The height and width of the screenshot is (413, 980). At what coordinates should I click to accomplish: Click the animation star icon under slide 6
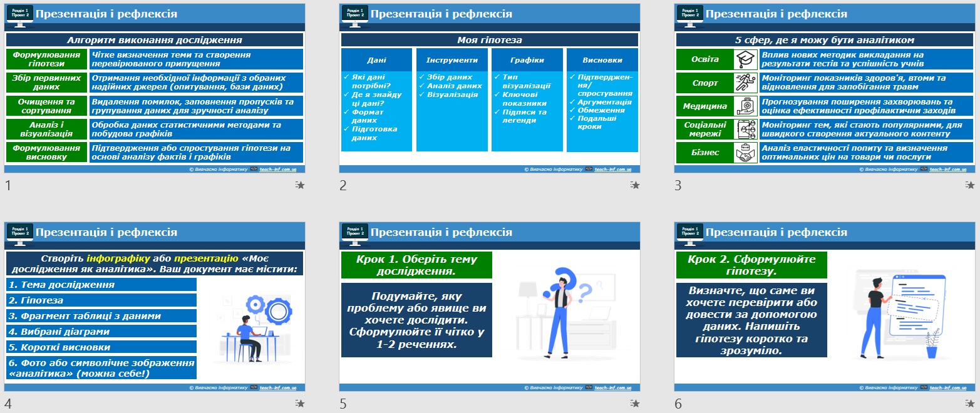[970, 404]
